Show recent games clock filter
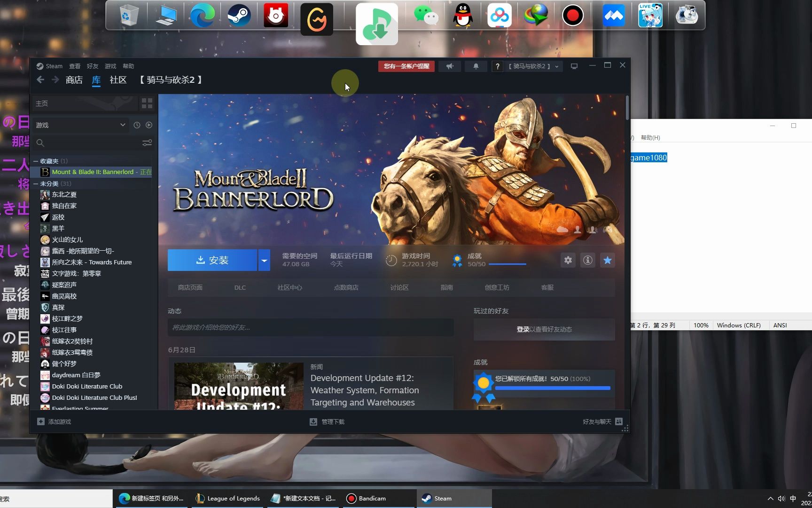This screenshot has width=812, height=508. (137, 125)
